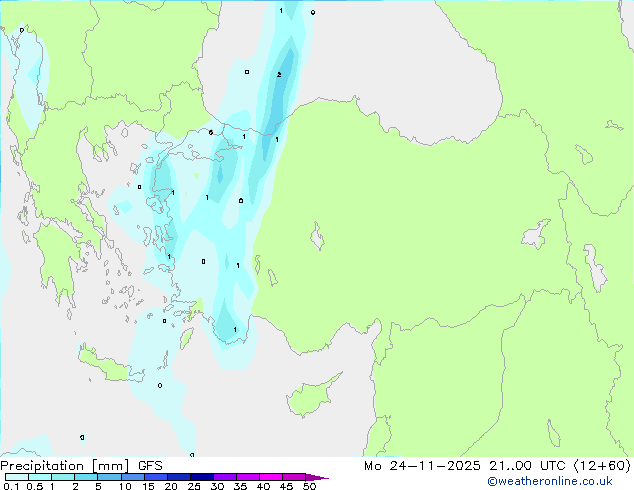Click the 20–25 mm legend swatch

[178, 477]
